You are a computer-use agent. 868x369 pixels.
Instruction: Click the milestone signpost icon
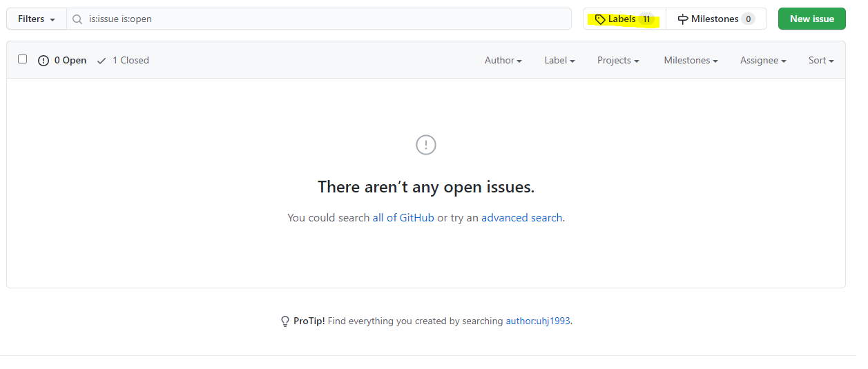pyautogui.click(x=683, y=19)
